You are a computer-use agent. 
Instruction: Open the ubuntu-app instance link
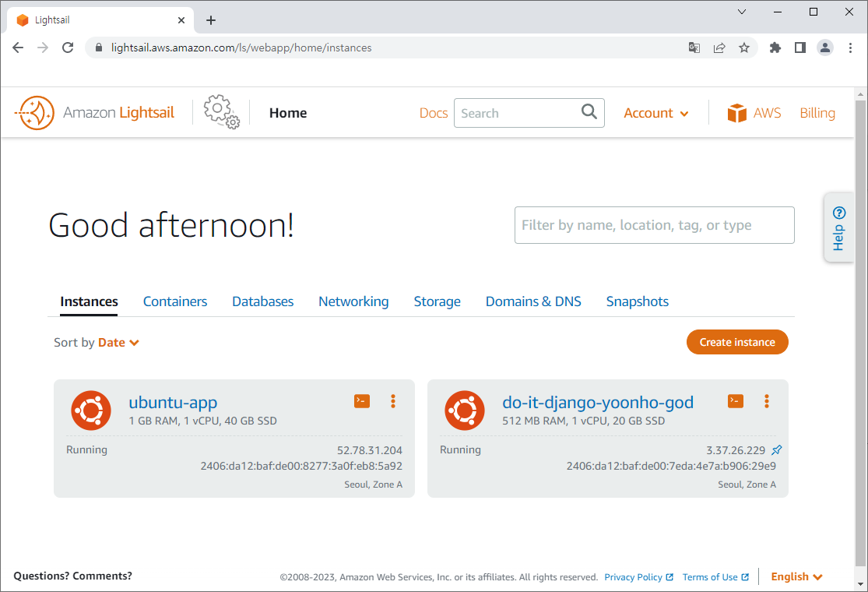pos(173,402)
